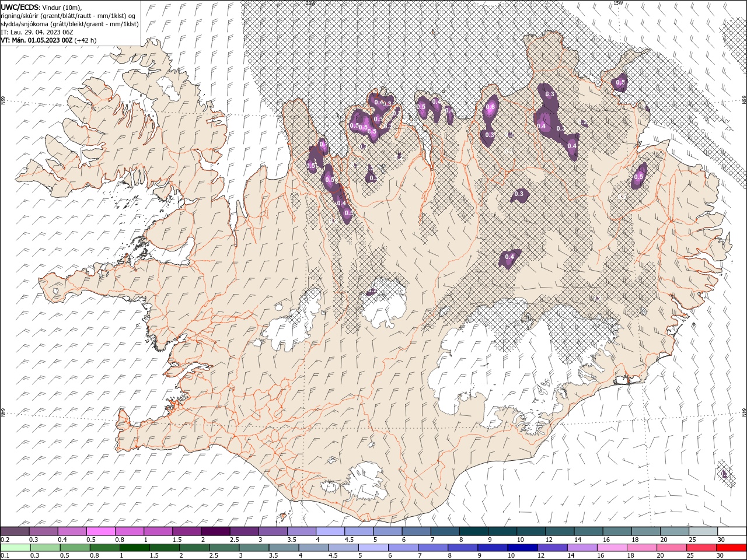The width and height of the screenshot is (747, 560).
Task: Select the white 30 mm snow legend swatch
Action: tap(732, 531)
